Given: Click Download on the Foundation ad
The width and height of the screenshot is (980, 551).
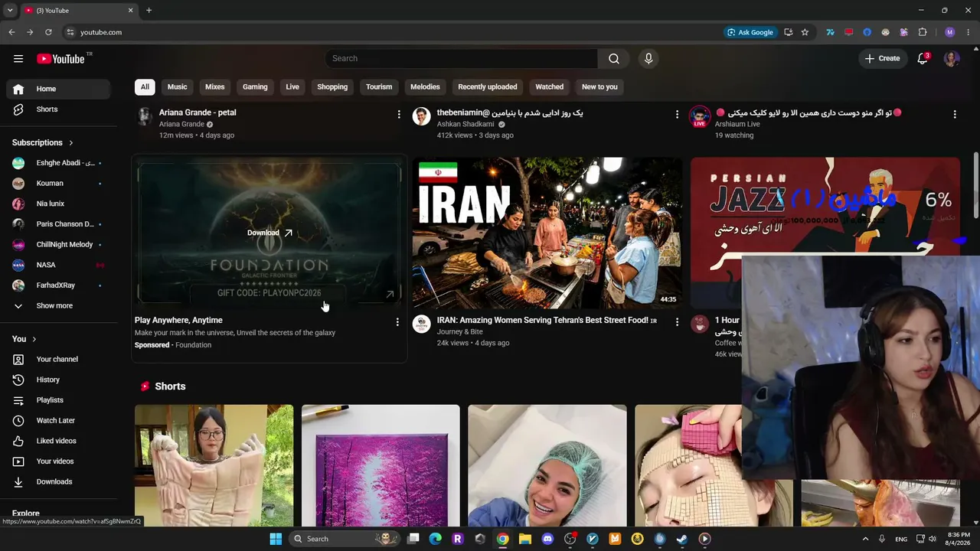Looking at the screenshot, I should 269,233.
